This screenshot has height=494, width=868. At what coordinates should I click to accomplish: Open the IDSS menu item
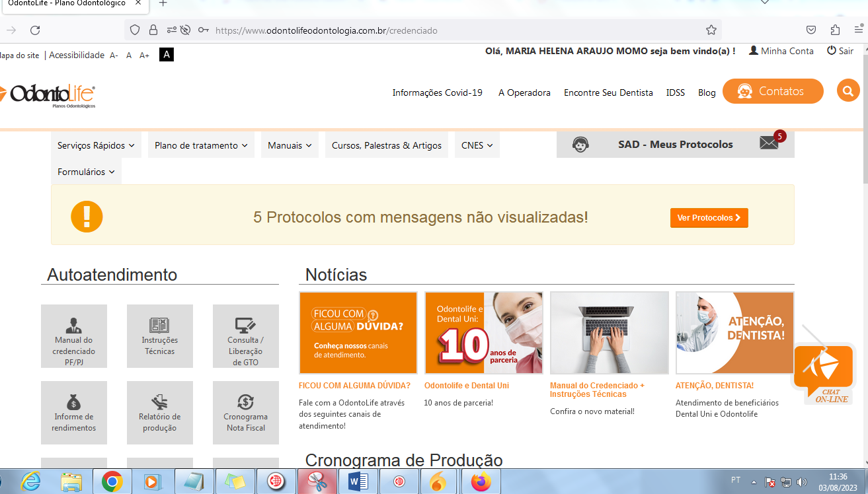point(676,92)
